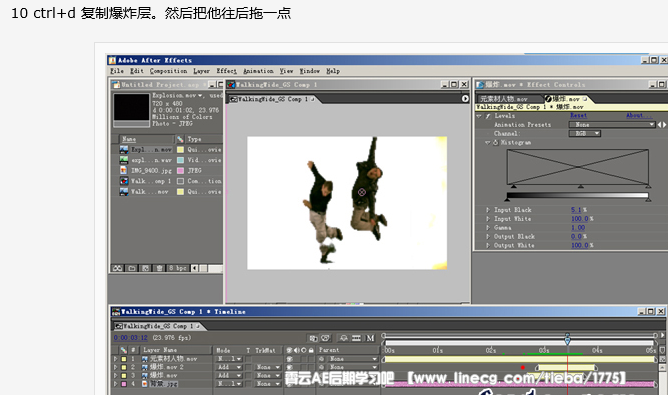
Task: Open the Channel RGB dropdown
Action: pos(584,133)
